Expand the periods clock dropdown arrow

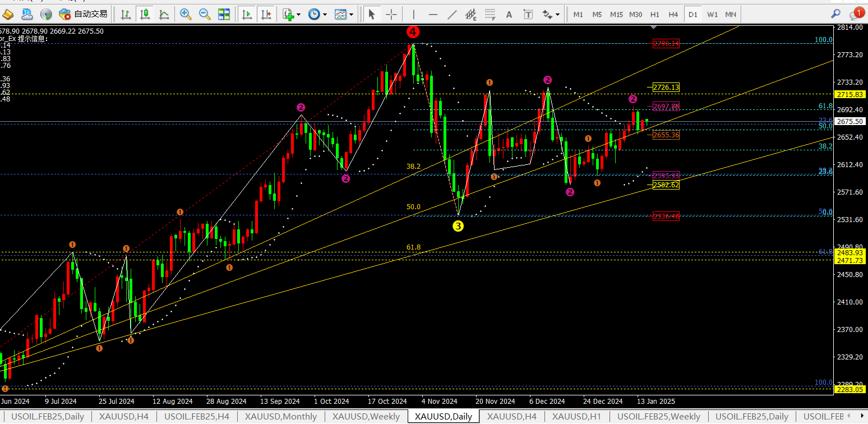(x=325, y=15)
